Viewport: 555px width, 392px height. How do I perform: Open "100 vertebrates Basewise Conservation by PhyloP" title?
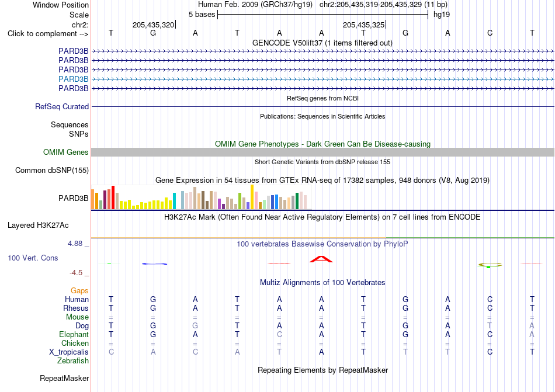322,244
